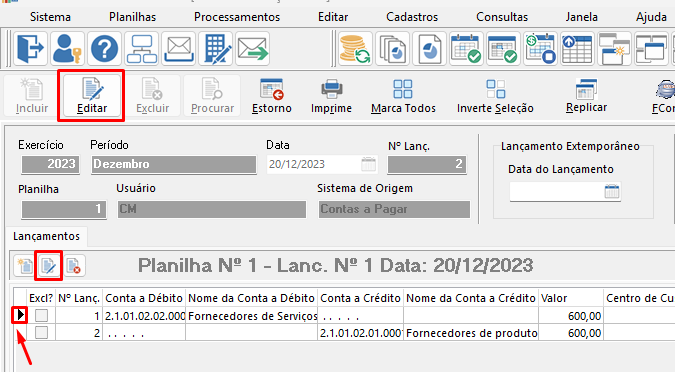Open the user with key icon

pos(67,49)
